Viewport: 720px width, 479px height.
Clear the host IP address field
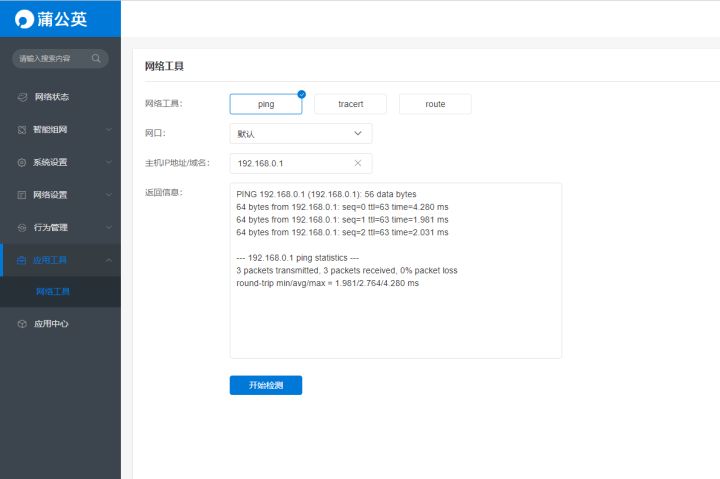point(358,163)
